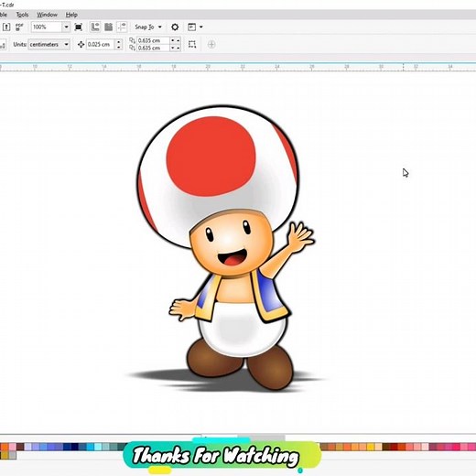Click the Quick Customize plus icon
Viewport: 476px width, 476px height.
pos(211,45)
